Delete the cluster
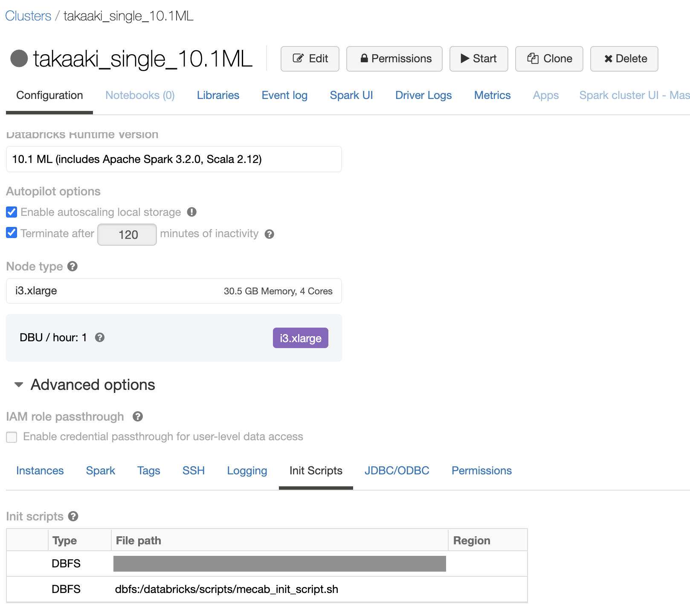 (x=624, y=59)
